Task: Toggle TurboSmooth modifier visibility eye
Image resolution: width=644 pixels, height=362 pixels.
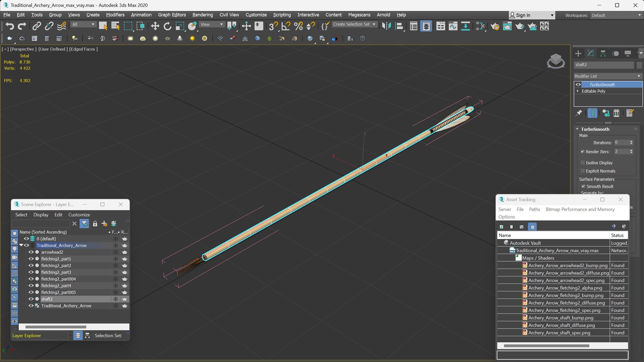Action: coord(578,84)
